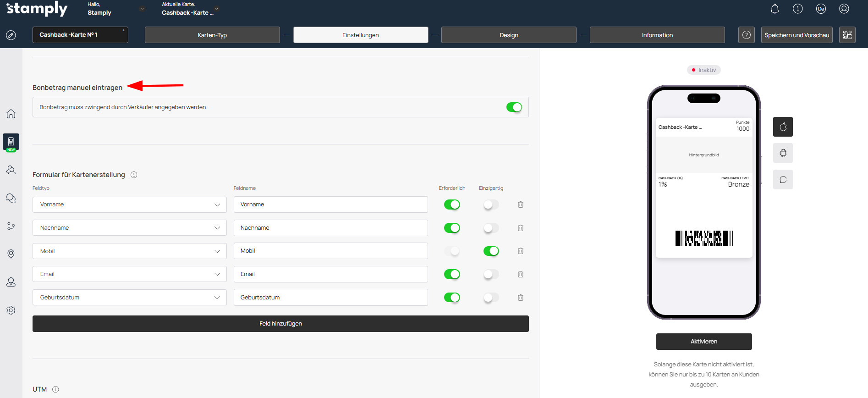Open locations pin icon in sidebar
The image size is (868, 398).
(11, 254)
